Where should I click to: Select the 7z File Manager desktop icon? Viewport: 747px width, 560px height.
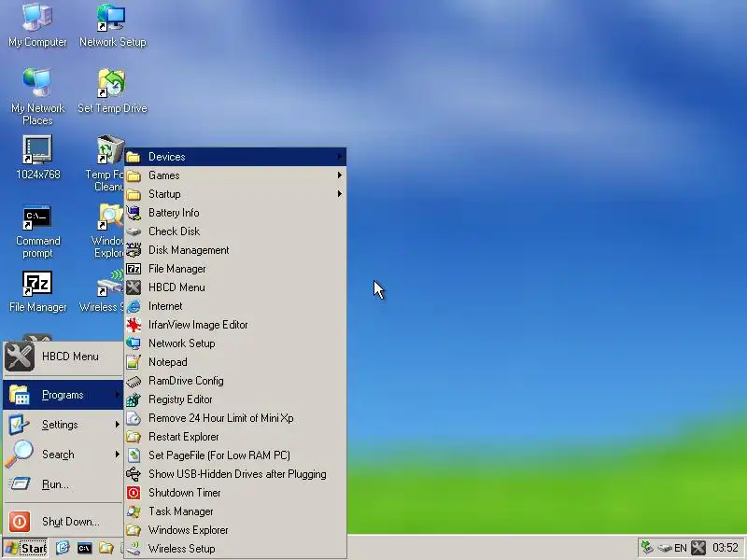[x=37, y=291]
